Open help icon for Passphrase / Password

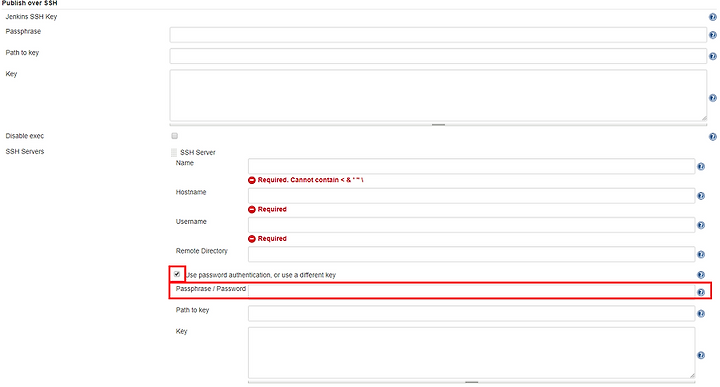[701, 292]
